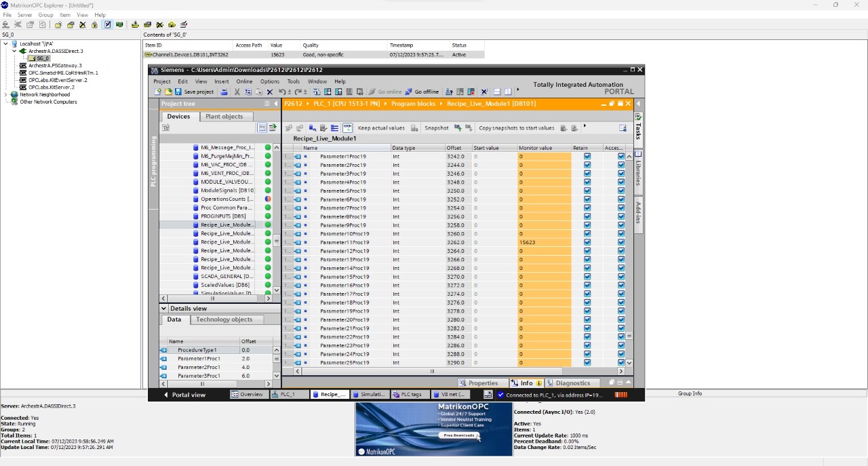868x466 pixels.
Task: Select ScaledValues [DB6] in project tree
Action: click(x=224, y=285)
